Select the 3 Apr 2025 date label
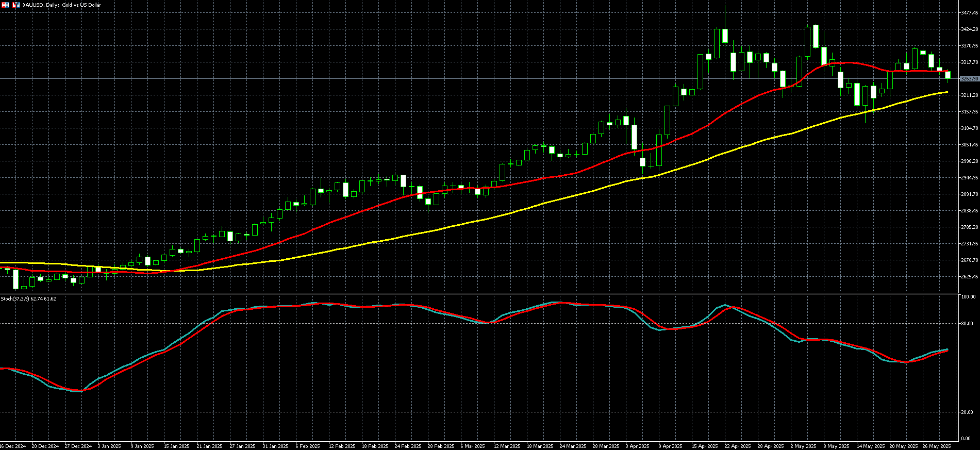The image size is (980, 450). pos(638,446)
